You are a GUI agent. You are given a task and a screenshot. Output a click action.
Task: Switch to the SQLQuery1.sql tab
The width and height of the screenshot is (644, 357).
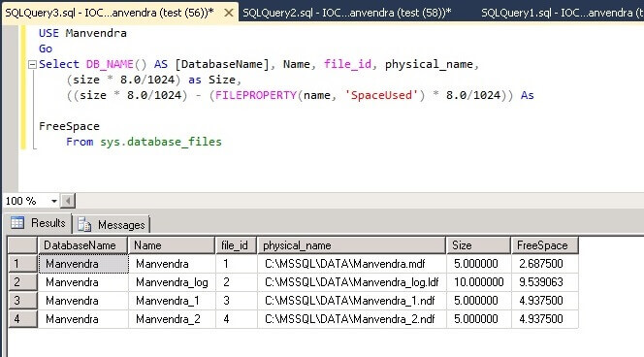tap(562, 13)
